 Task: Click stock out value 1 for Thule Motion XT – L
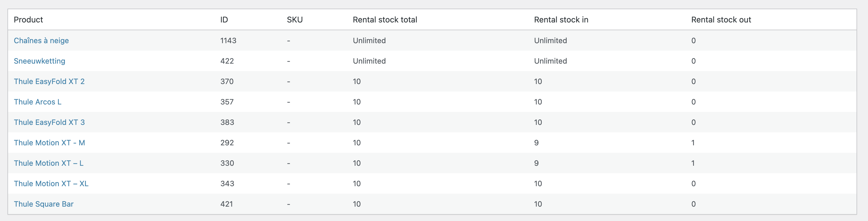pyautogui.click(x=693, y=163)
